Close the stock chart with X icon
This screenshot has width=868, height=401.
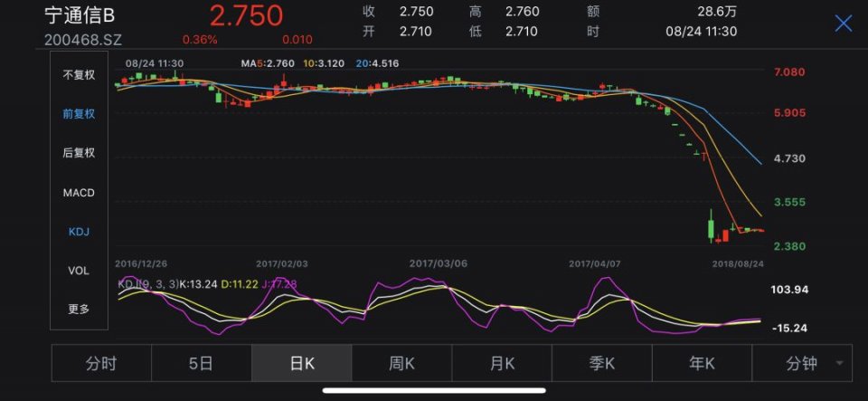843,24
